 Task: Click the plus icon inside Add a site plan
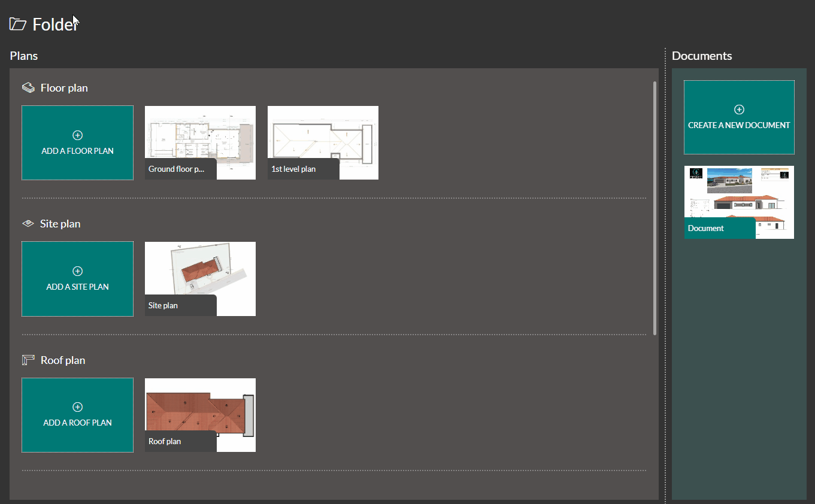77,271
